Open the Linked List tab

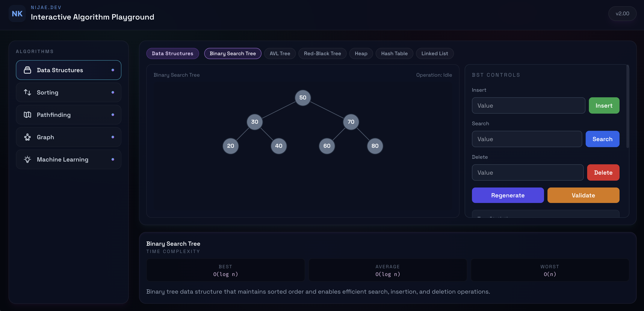click(x=435, y=53)
